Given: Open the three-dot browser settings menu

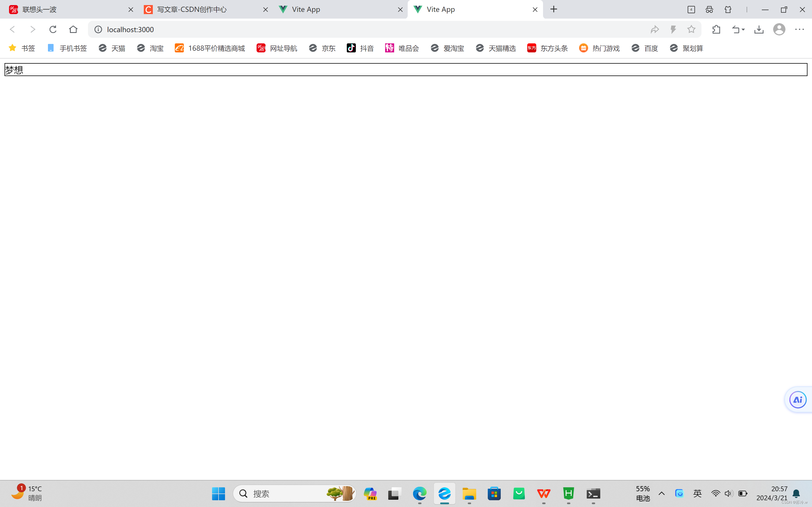Looking at the screenshot, I should pyautogui.click(x=800, y=29).
